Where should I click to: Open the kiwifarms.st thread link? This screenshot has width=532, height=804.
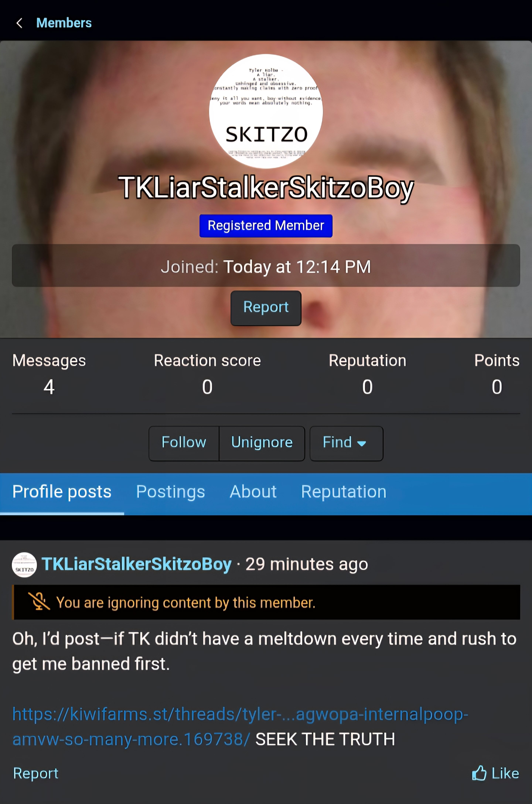click(x=240, y=727)
